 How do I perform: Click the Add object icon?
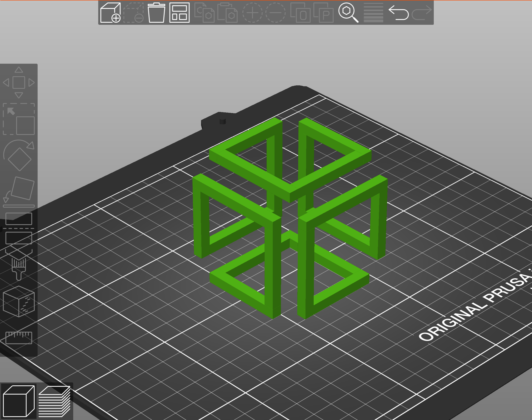(x=110, y=13)
